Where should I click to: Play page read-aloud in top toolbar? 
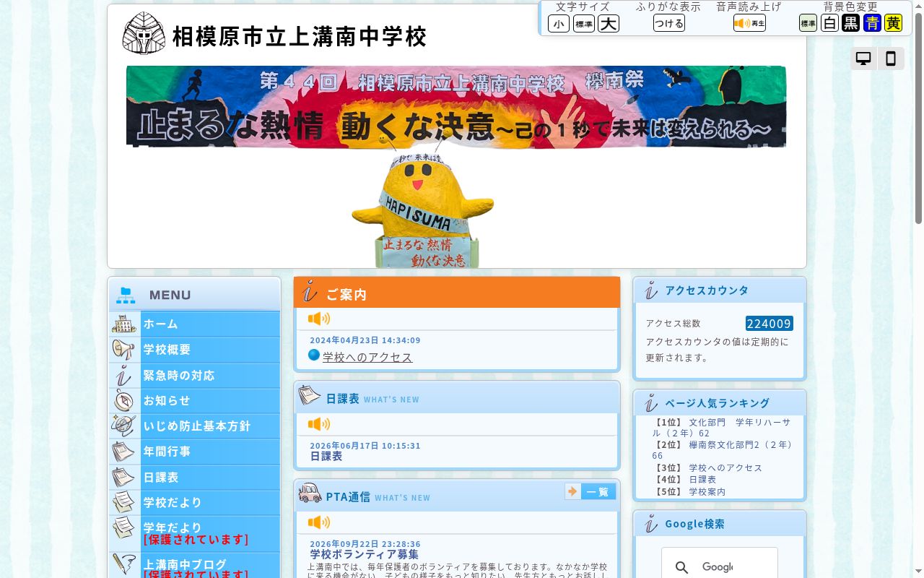(749, 23)
